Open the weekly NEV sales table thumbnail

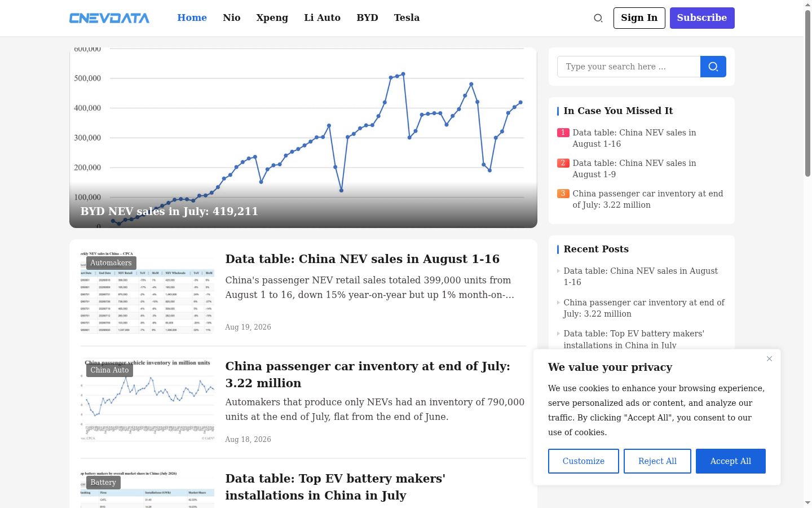[147, 292]
